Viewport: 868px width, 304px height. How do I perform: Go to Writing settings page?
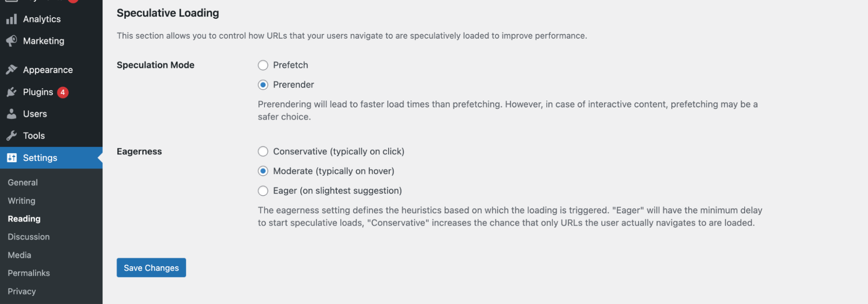pos(21,201)
